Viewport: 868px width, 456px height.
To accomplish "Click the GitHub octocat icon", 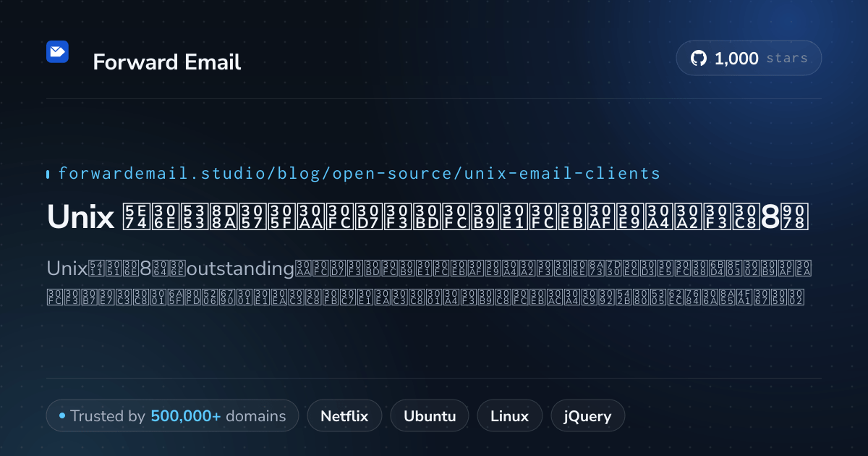I will click(x=699, y=59).
